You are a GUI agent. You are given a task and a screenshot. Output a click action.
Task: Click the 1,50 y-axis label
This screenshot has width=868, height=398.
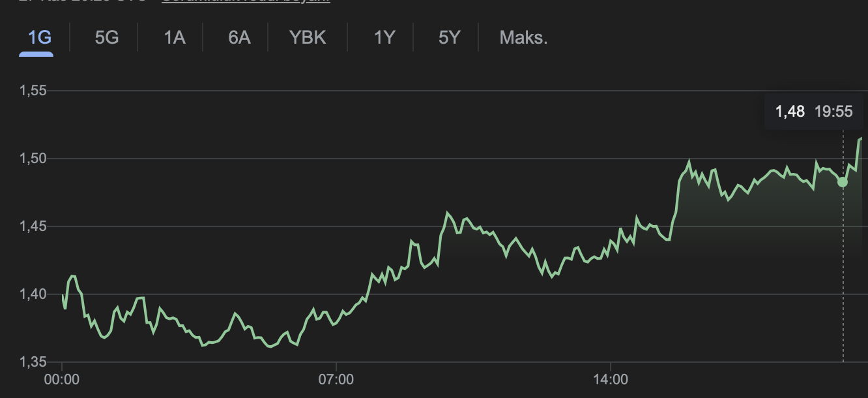point(33,159)
